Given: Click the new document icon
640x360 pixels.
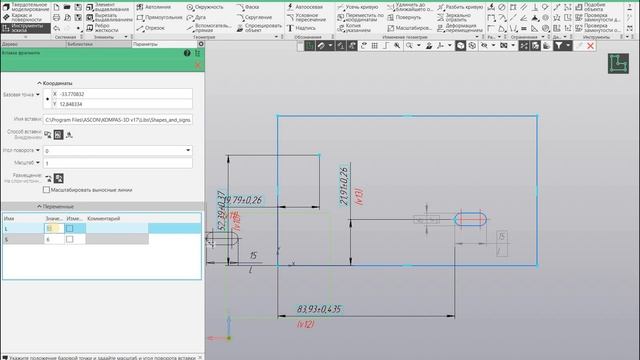Looking at the screenshot, I should pyautogui.click(x=57, y=7).
